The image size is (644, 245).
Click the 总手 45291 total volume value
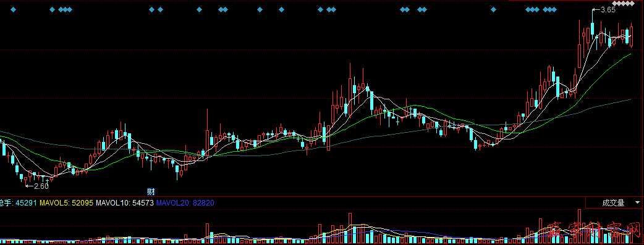[x=19, y=203]
